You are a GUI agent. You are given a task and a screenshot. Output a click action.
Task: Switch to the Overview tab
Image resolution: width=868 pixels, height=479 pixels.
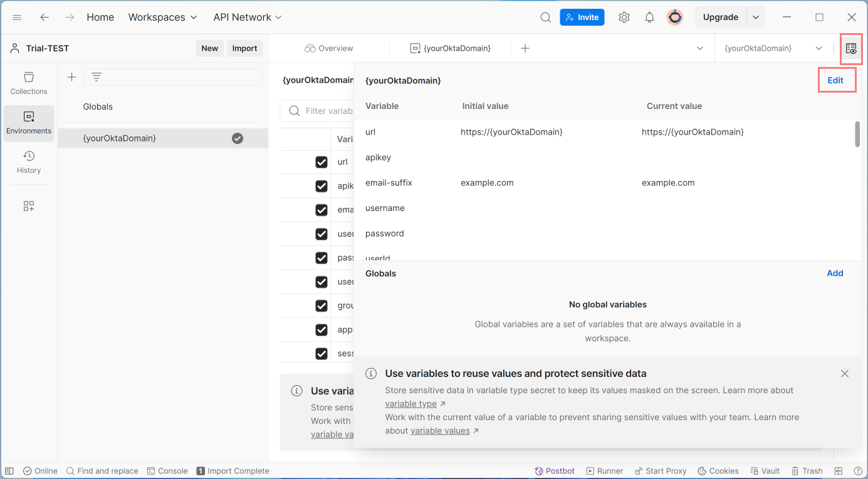coord(329,48)
